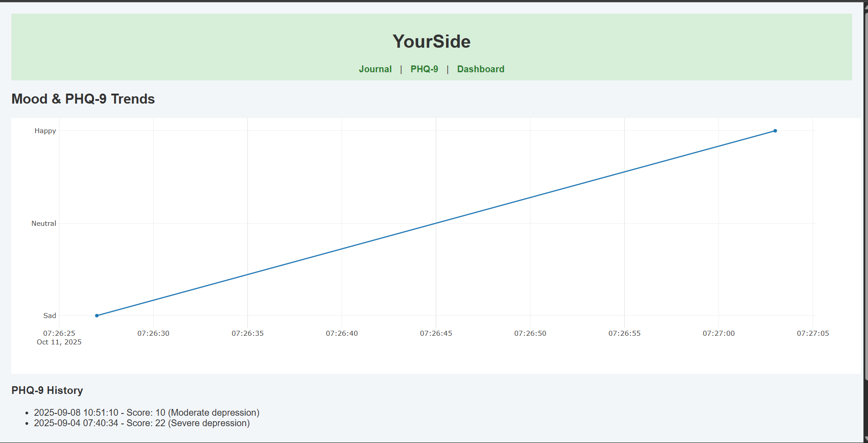This screenshot has height=443, width=868.
Task: Click the 07:26:45 x-axis tick label
Action: click(436, 333)
